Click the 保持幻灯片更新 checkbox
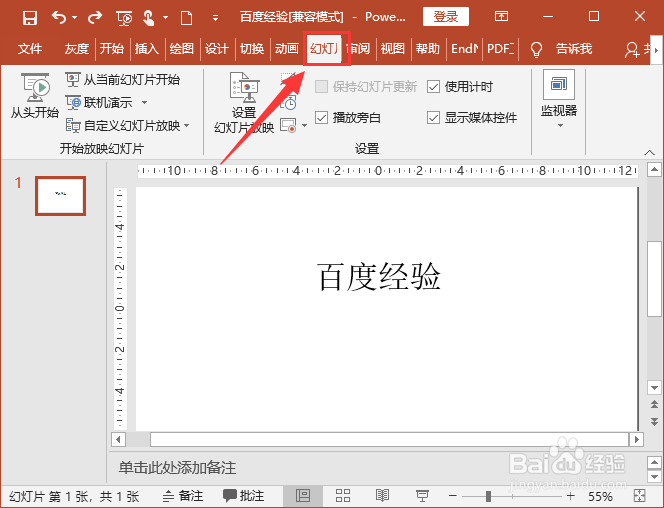Screen dimensions: 664x508 (321, 86)
